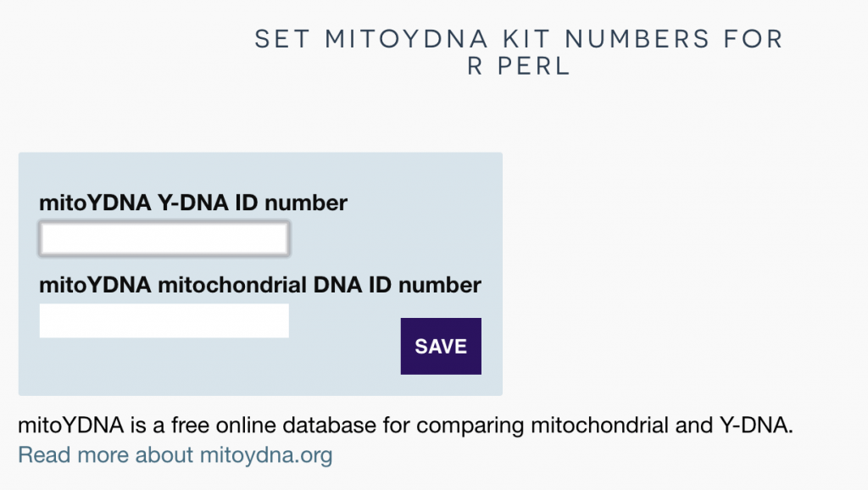Activate the dark purple SAVE control

(440, 346)
